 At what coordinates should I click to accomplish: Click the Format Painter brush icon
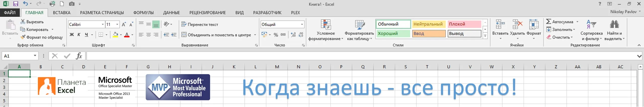pyautogui.click(x=23, y=37)
